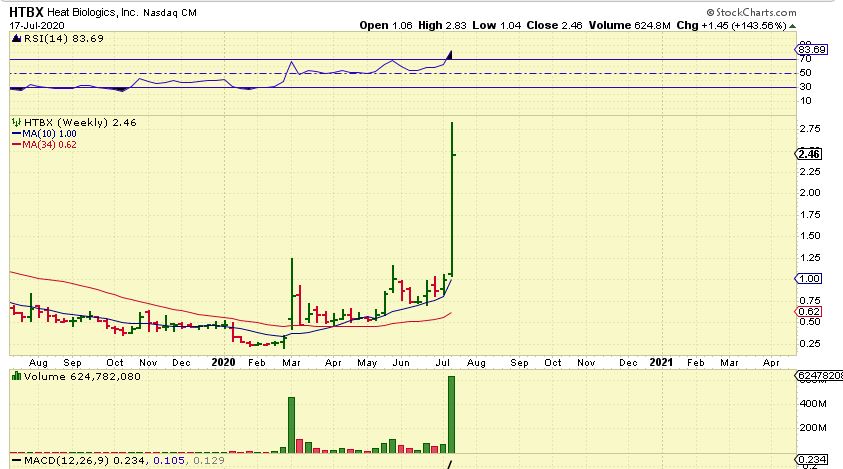This screenshot has width=843, height=469.
Task: Select the MA(34) 0.62 axis label
Action: [x=808, y=311]
